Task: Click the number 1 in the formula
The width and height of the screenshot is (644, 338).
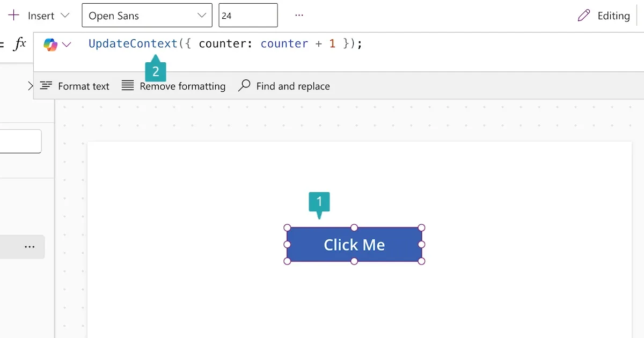Action: pyautogui.click(x=332, y=44)
